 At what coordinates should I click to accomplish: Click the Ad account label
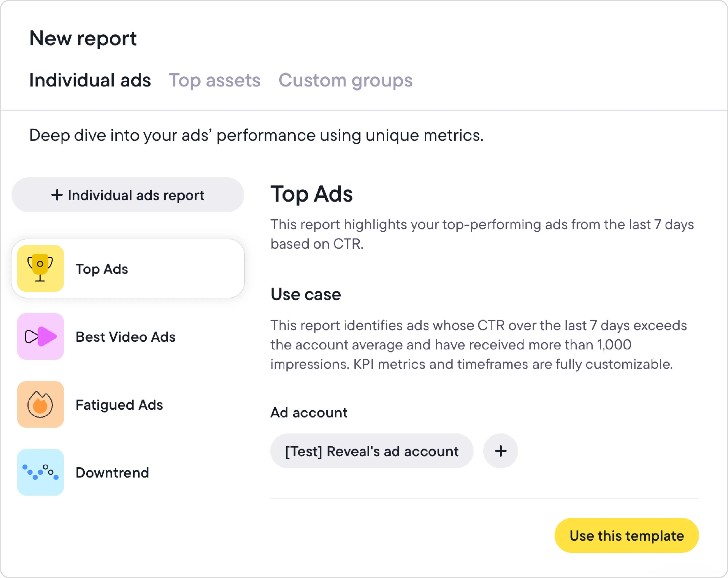309,412
